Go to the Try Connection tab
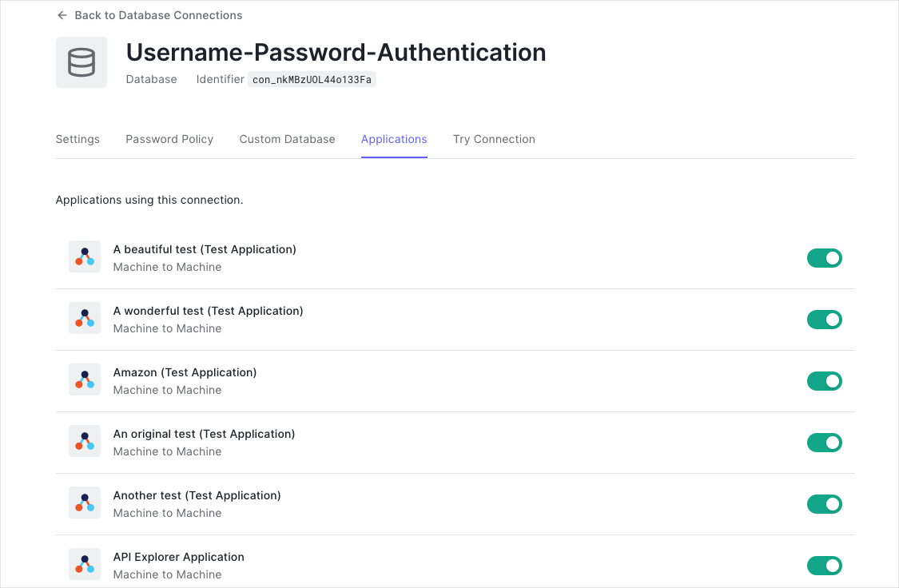 (x=494, y=139)
